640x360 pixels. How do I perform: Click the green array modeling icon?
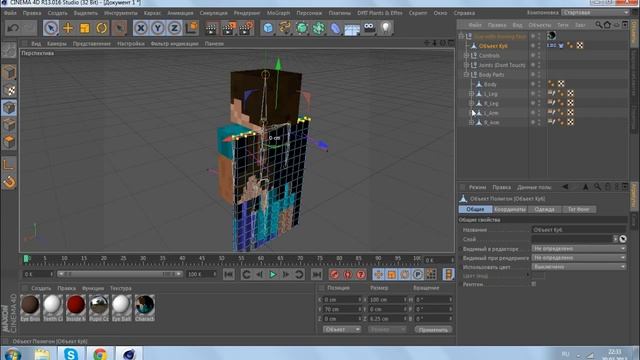click(x=318, y=28)
